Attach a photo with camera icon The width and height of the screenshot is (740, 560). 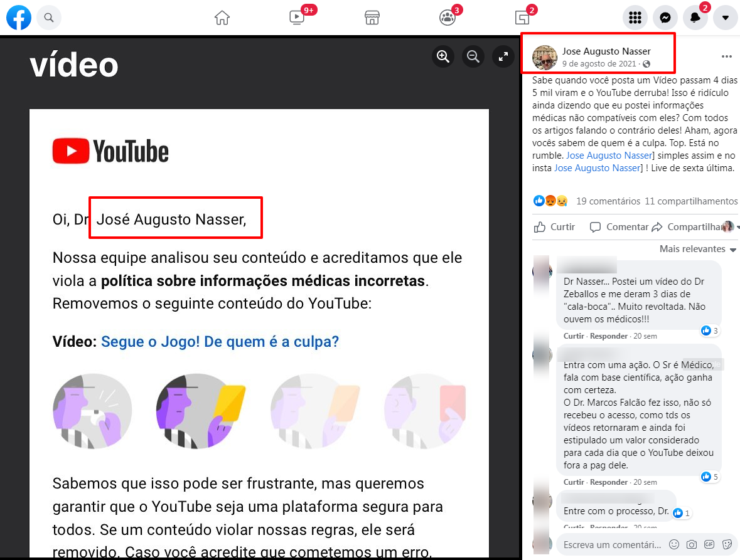(692, 544)
